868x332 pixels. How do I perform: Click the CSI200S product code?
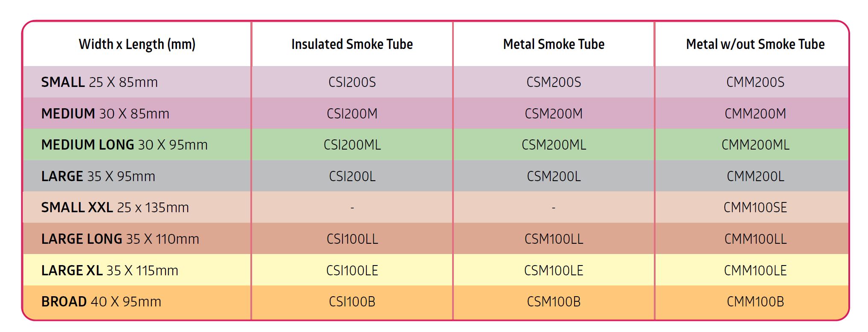click(x=352, y=82)
